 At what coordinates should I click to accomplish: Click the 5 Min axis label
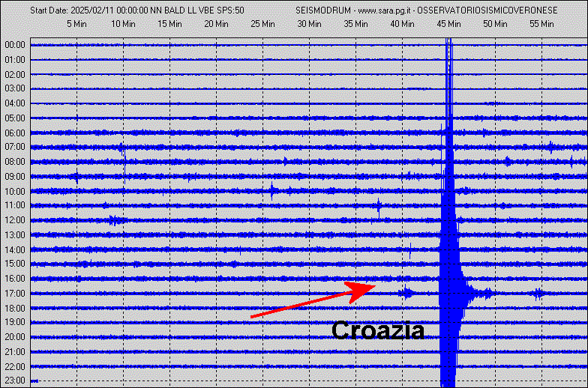76,24
